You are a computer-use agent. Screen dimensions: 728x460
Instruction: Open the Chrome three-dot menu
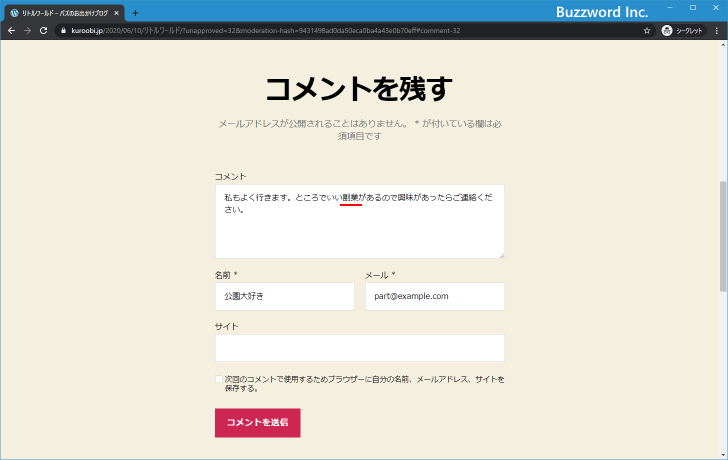point(717,31)
